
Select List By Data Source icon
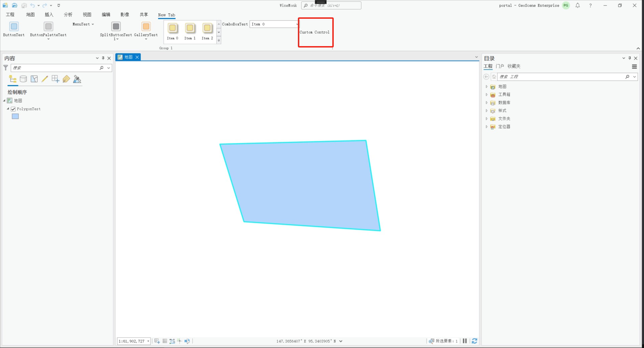coord(23,79)
